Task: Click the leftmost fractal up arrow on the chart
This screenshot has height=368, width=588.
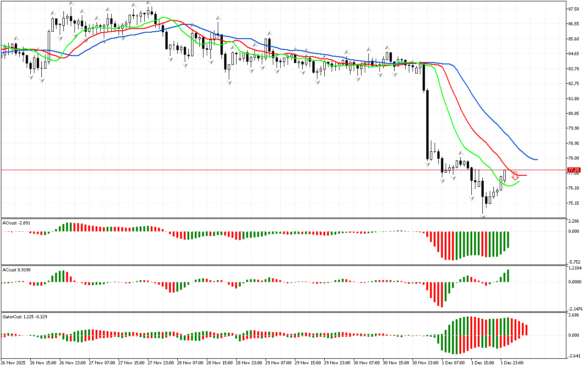Action: tap(16, 39)
